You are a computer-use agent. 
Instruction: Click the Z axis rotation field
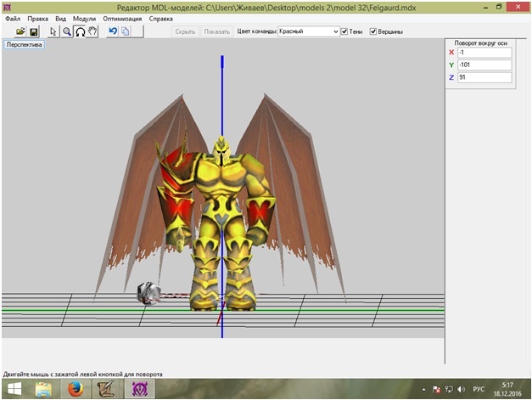tap(484, 77)
